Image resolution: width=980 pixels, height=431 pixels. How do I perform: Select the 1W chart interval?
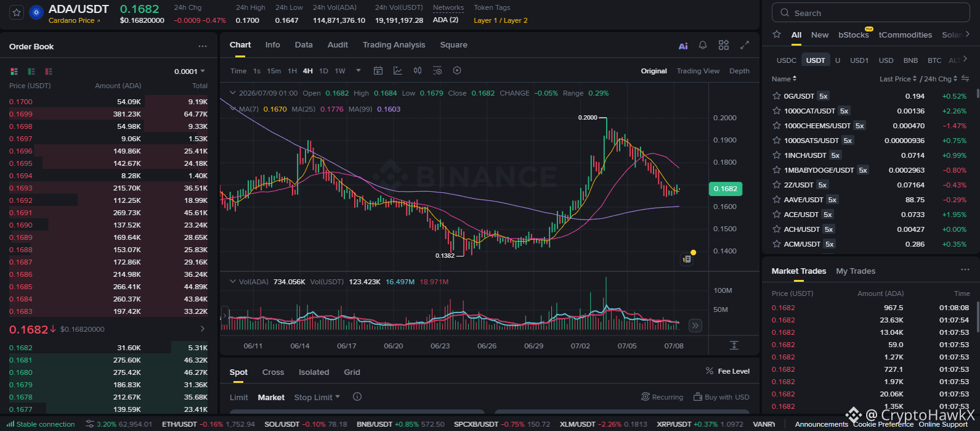340,71
